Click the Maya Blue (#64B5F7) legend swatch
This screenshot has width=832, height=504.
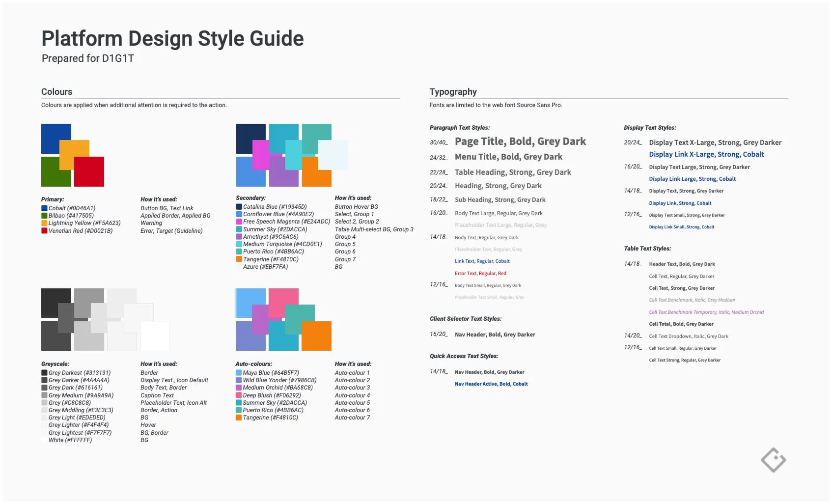coord(239,373)
